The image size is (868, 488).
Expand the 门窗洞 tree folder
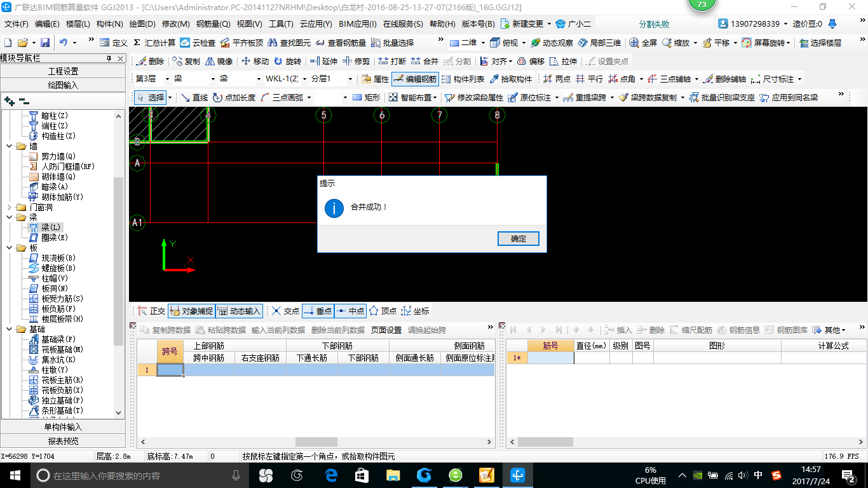click(10, 207)
